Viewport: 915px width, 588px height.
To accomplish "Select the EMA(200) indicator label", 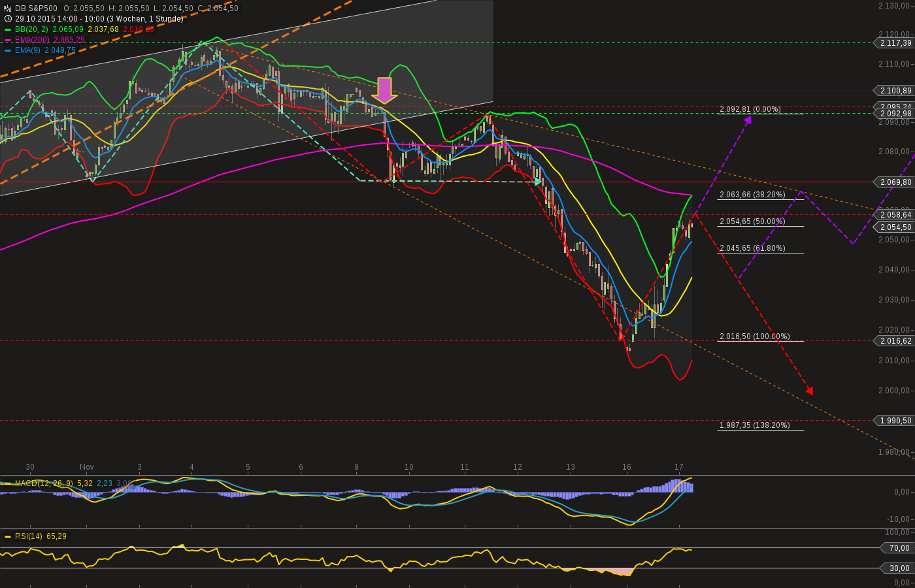I will (33, 40).
